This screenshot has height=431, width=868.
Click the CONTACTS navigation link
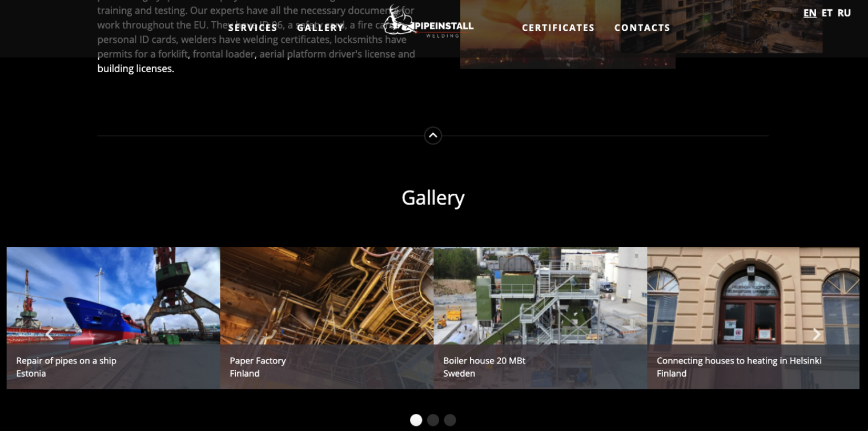(642, 27)
